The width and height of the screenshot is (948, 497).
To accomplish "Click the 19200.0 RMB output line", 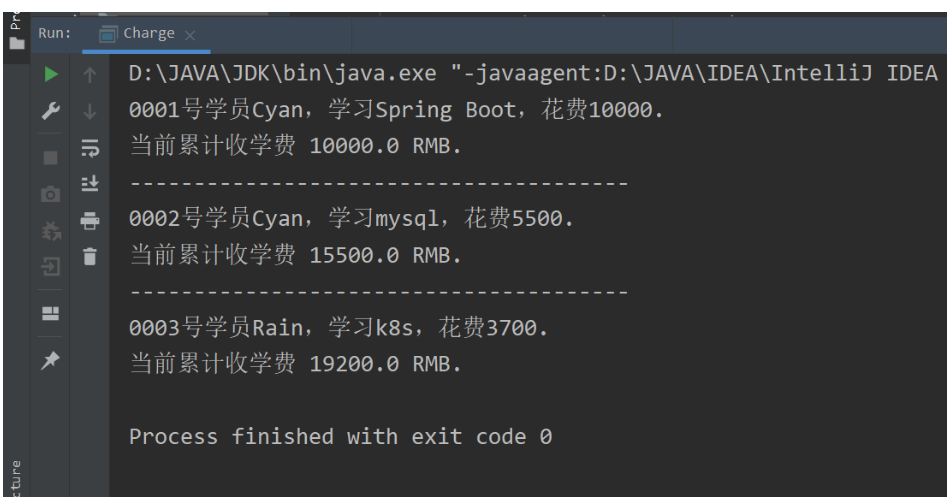I will pos(296,364).
